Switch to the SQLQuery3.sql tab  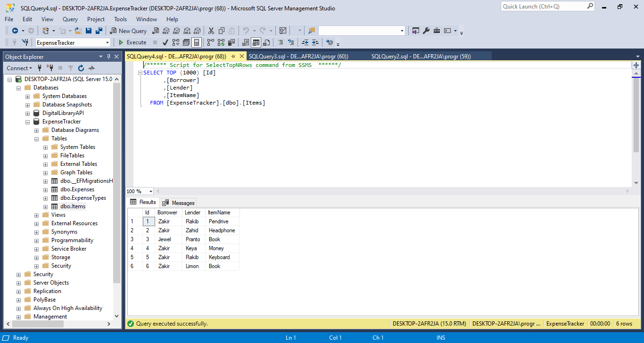click(298, 57)
